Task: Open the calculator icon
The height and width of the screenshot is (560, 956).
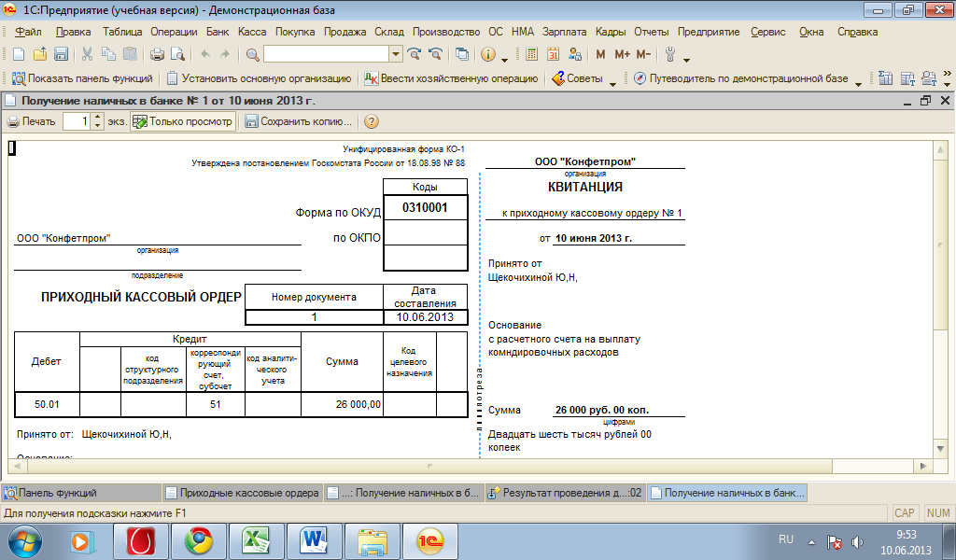Action: (x=531, y=54)
